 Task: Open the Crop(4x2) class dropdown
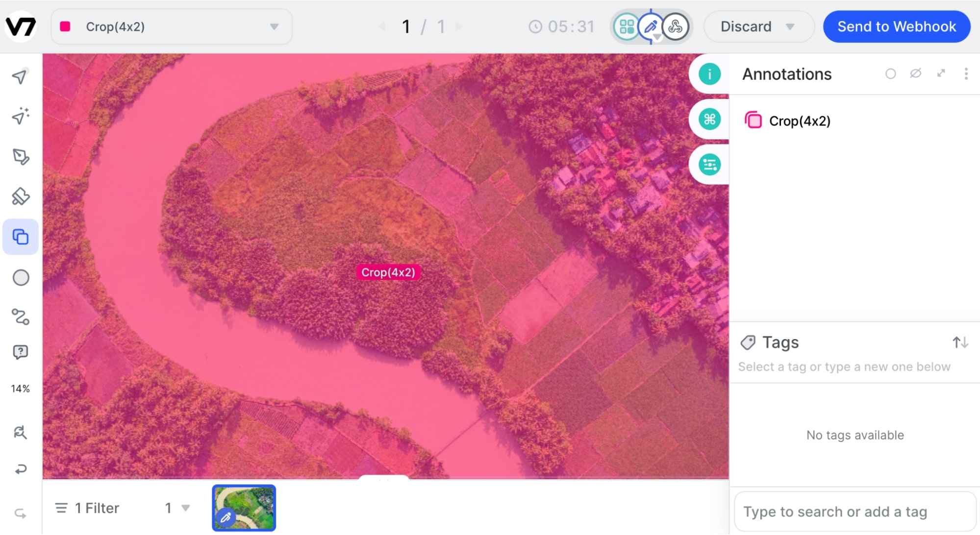(x=274, y=26)
